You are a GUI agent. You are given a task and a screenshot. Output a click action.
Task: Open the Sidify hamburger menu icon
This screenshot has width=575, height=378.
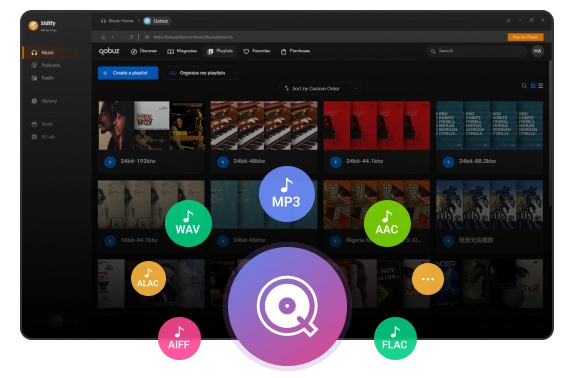click(509, 21)
